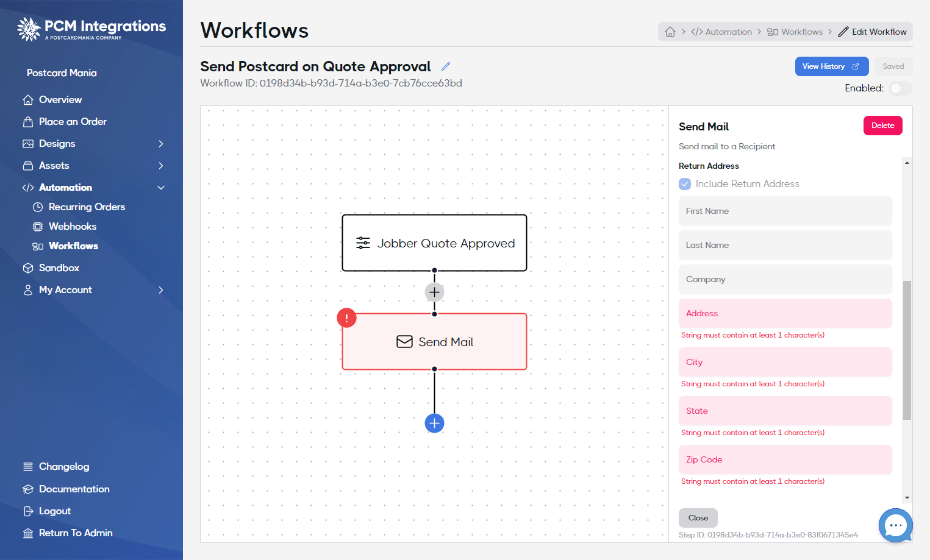Click the panel scrollbar up arrow

pos(907,163)
